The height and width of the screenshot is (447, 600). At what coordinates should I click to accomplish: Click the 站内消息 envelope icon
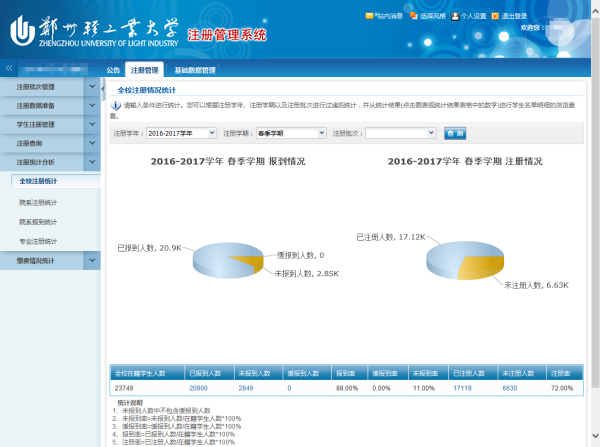371,16
